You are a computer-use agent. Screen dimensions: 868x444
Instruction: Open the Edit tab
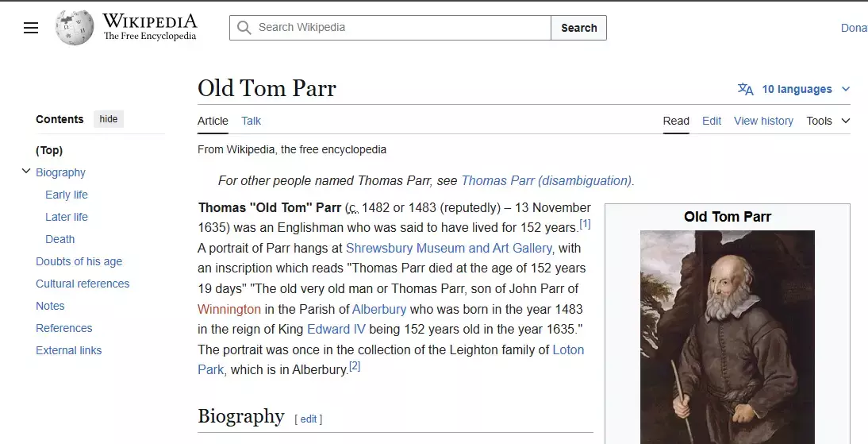[712, 121]
